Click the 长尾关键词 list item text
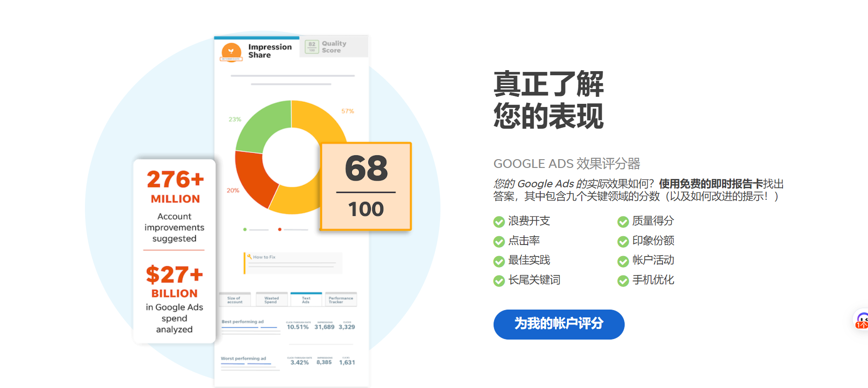Screen dimensions: 868x388 click(534, 280)
